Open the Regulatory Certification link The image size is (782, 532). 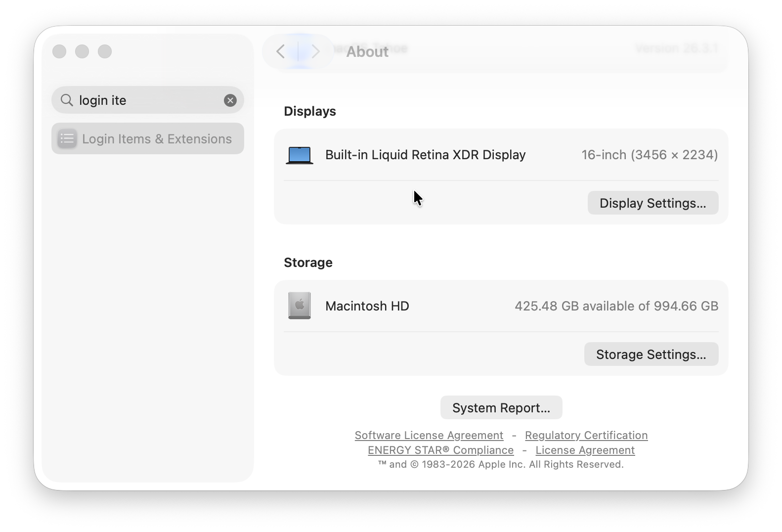tap(586, 435)
